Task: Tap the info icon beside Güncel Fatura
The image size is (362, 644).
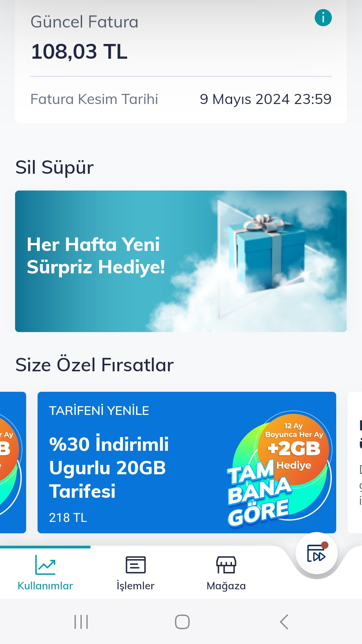Action: (323, 18)
